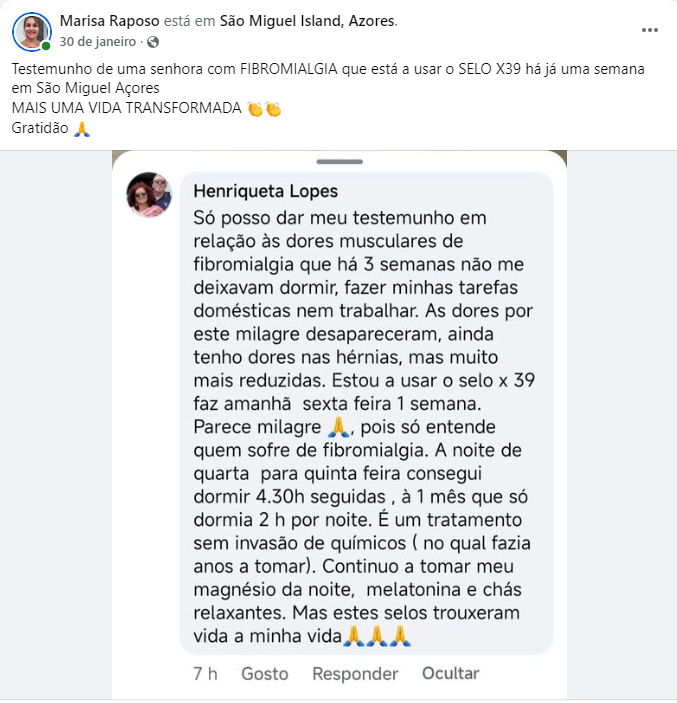The image size is (677, 703).
Task: Click the three praying emojis ending the comment
Action: click(377, 636)
